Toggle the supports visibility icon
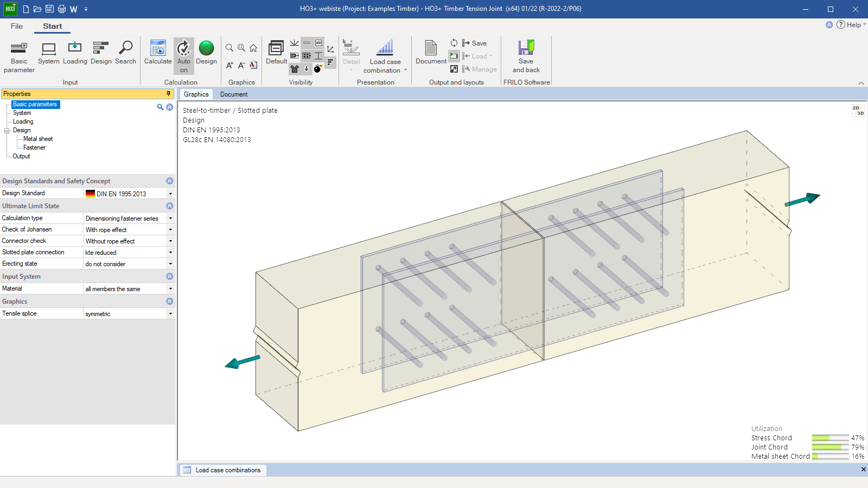This screenshot has height=488, width=868. (x=294, y=43)
